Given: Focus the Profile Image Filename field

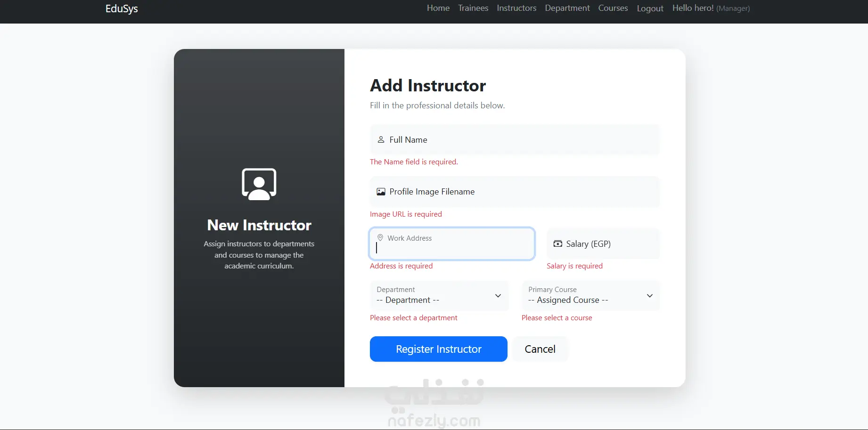Looking at the screenshot, I should coord(515,192).
